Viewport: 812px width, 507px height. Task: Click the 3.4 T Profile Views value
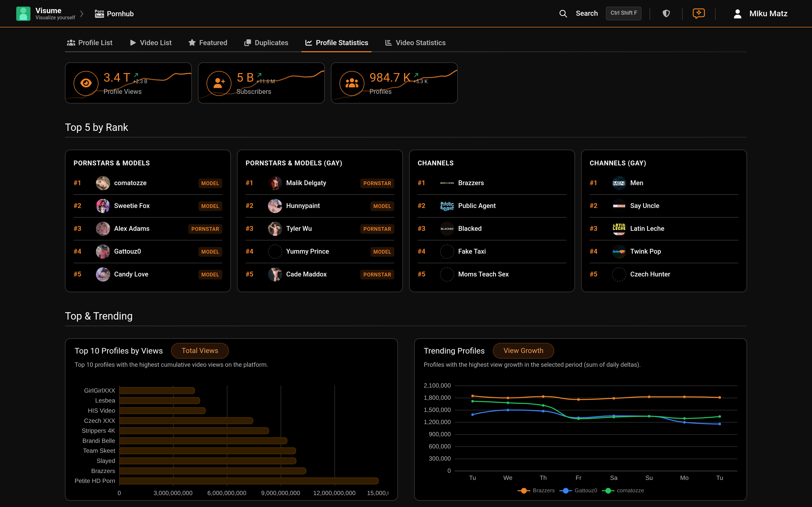(x=117, y=77)
